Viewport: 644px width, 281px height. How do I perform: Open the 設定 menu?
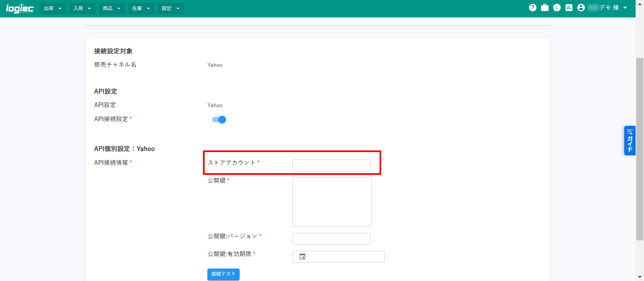pyautogui.click(x=170, y=8)
